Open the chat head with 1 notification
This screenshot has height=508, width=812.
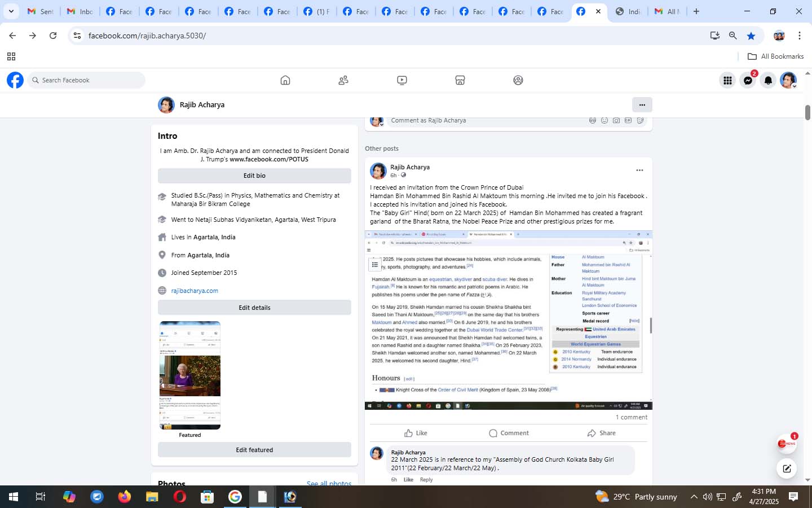coord(787,444)
